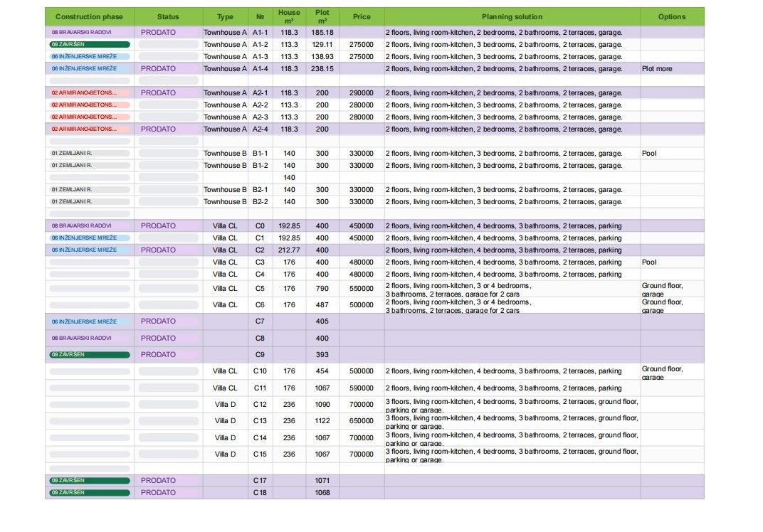This screenshot has width=763, height=532.
Task: Click the Construction phase column header
Action: coord(90,16)
